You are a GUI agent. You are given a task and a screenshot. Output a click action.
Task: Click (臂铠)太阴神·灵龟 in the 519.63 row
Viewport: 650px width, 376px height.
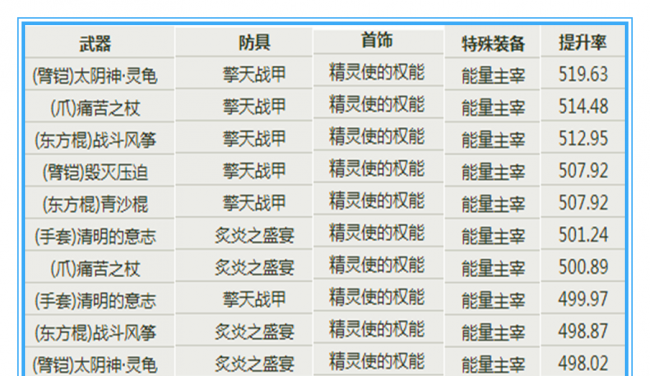coord(95,76)
